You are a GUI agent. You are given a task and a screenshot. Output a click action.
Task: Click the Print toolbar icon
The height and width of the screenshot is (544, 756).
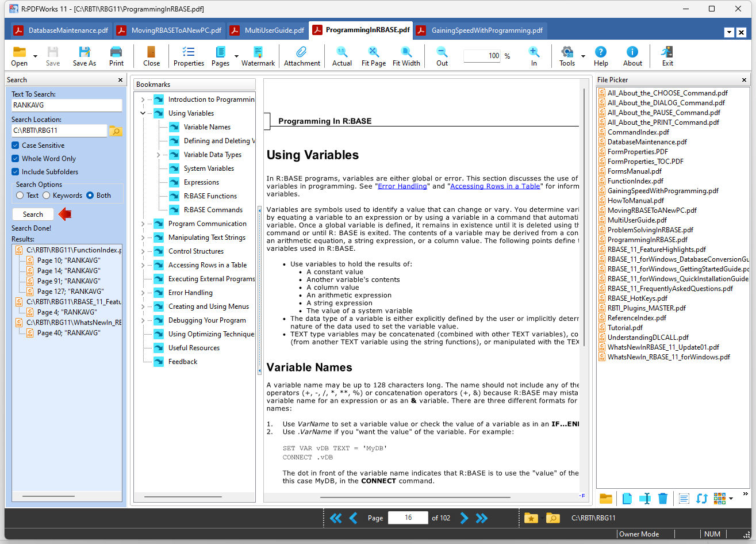tap(116, 52)
